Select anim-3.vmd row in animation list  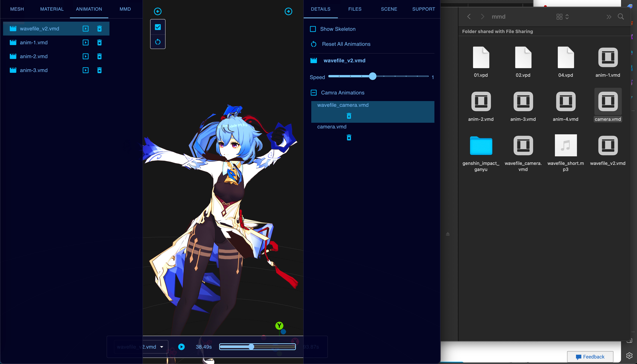[x=56, y=70]
